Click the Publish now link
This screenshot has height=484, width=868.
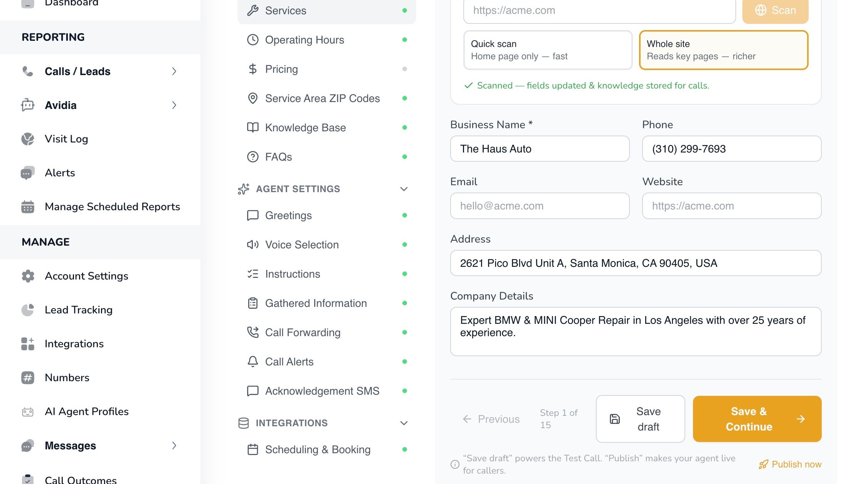(790, 464)
